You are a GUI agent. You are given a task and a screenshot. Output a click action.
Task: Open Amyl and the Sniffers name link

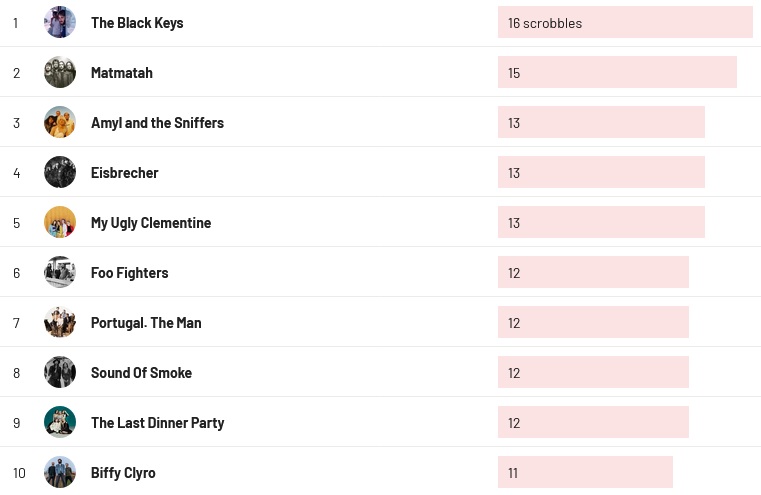tap(158, 123)
